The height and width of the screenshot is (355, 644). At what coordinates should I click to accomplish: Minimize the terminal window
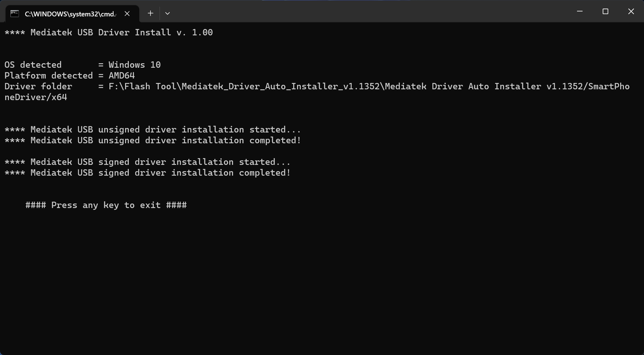(x=580, y=11)
